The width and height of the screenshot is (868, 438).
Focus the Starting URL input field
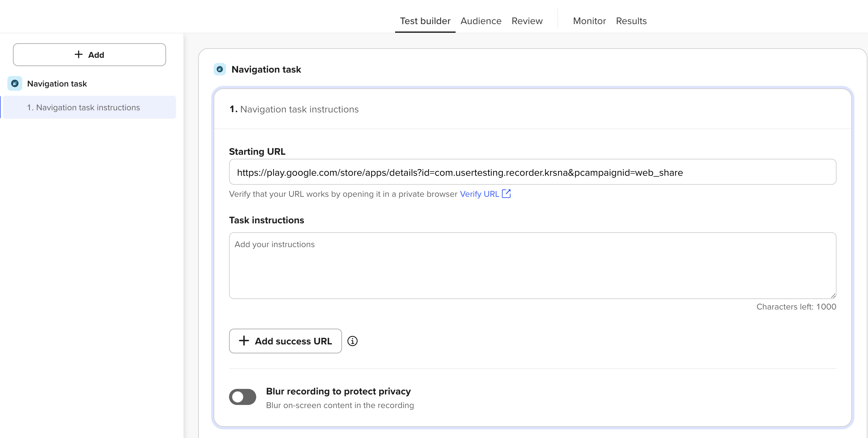532,172
